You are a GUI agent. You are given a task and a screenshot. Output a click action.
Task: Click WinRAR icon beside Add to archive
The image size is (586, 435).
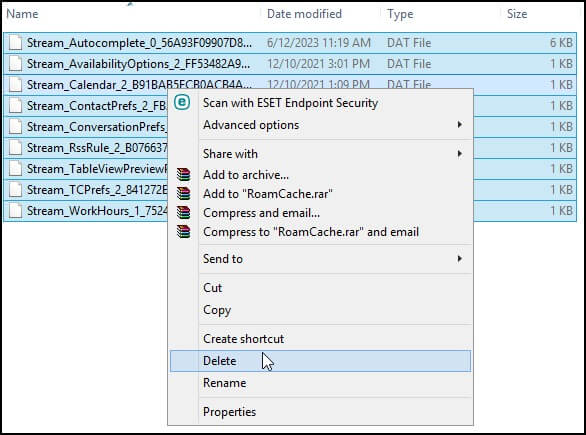[183, 175]
